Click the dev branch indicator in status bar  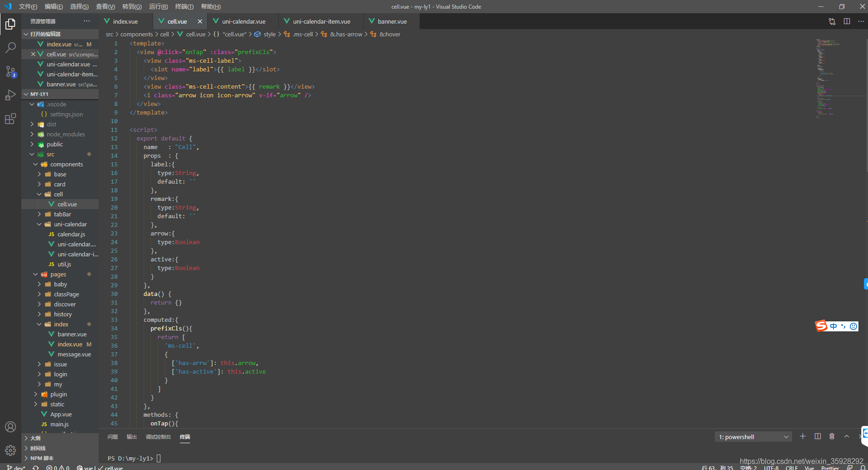point(16,467)
